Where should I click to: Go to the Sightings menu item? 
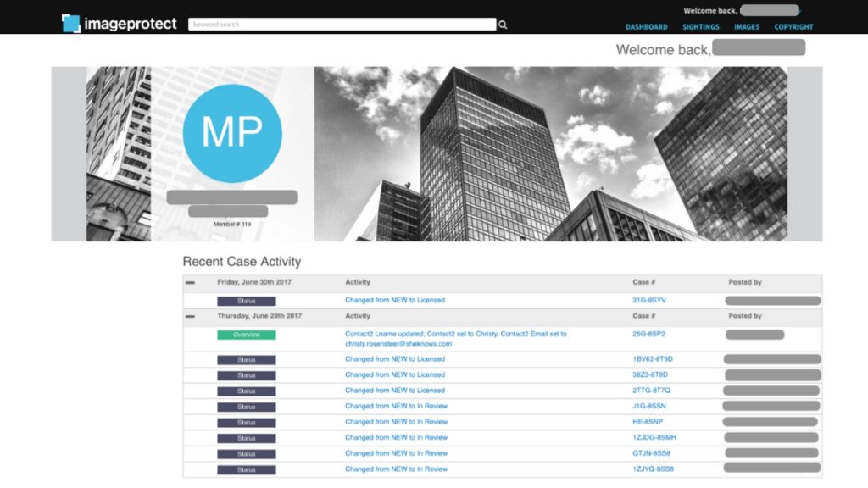point(701,27)
